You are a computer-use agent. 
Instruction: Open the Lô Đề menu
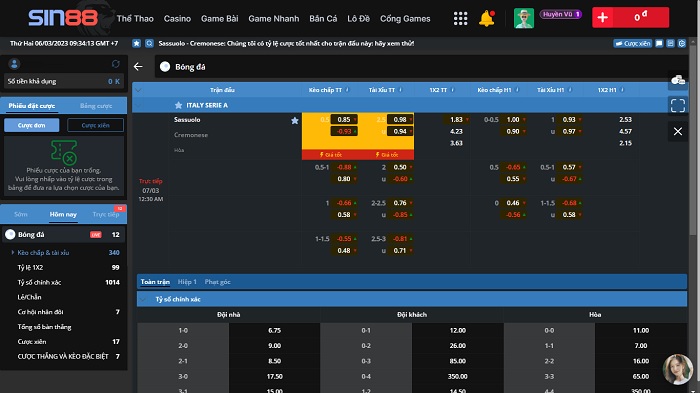(358, 19)
